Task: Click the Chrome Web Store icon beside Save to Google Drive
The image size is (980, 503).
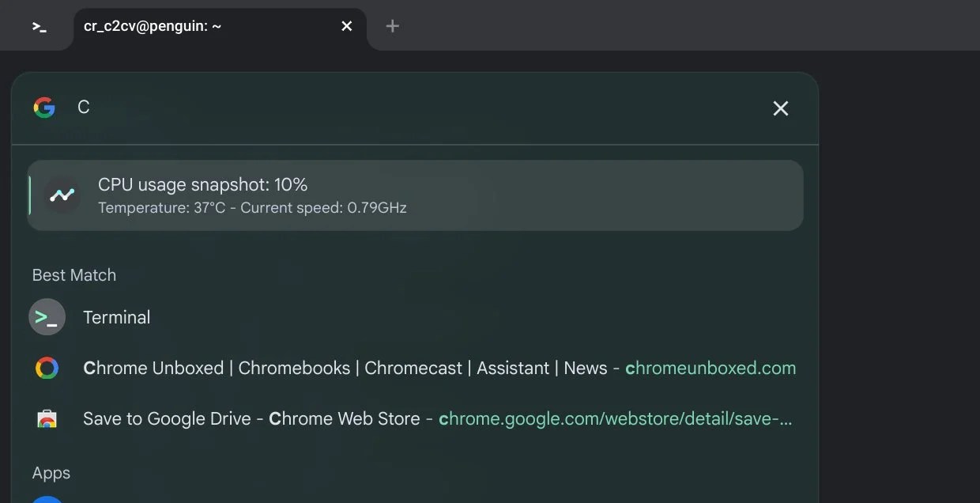Action: (x=47, y=418)
